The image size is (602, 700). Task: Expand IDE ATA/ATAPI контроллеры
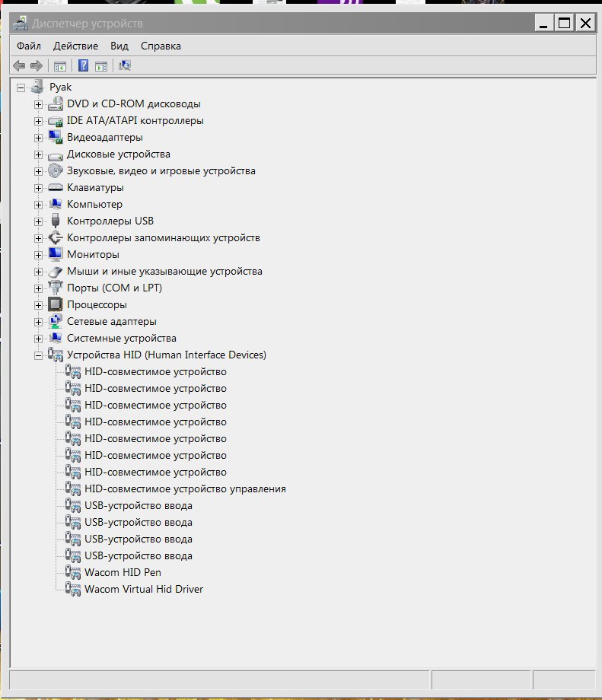coord(38,121)
